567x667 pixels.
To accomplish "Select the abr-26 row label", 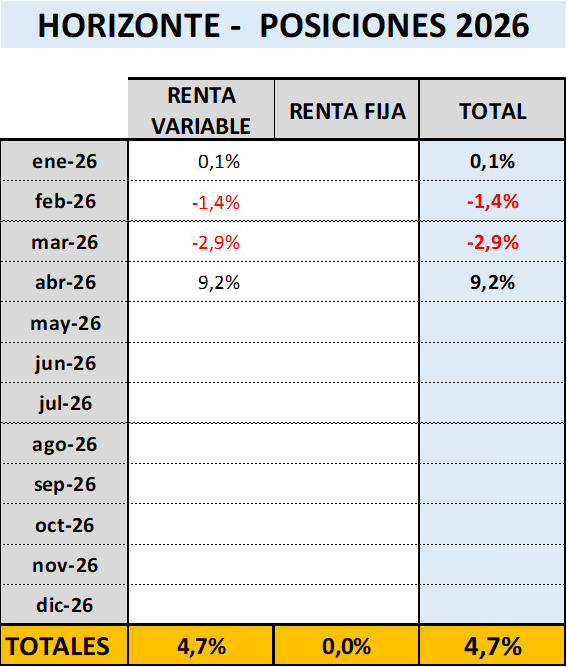I will (x=64, y=282).
